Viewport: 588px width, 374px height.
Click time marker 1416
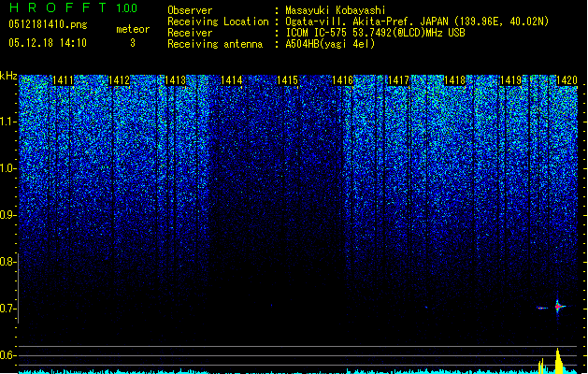coord(343,80)
